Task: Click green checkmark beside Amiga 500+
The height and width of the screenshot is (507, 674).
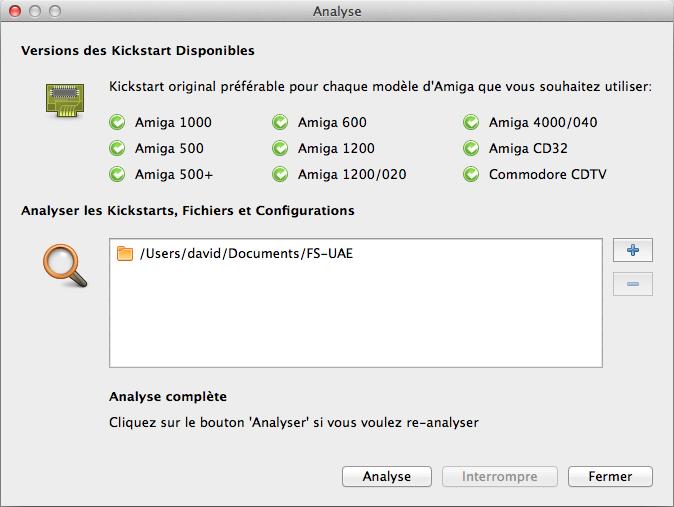Action: pyautogui.click(x=117, y=174)
